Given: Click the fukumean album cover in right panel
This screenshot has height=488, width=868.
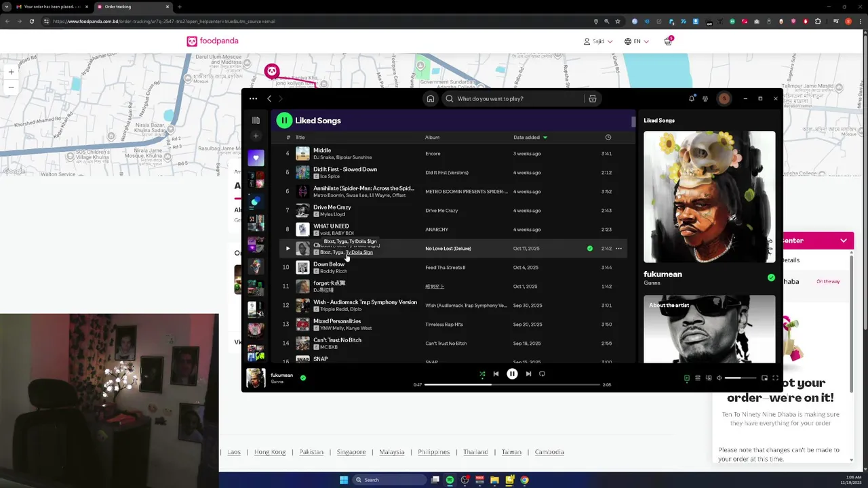Looking at the screenshot, I should 709,197.
